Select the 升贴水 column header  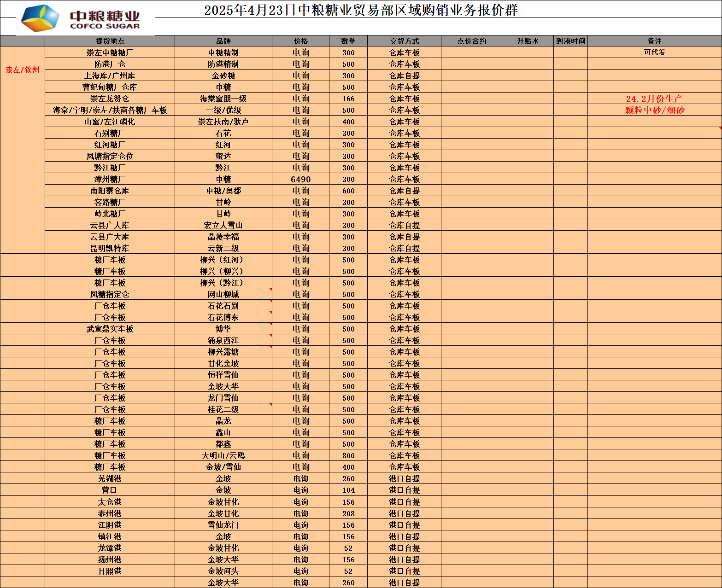[x=528, y=41]
